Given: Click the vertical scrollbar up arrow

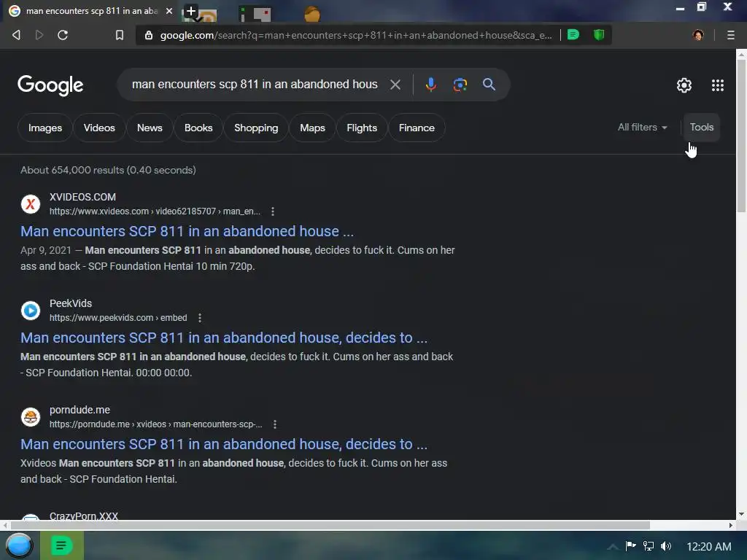Looking at the screenshot, I should point(741,55).
